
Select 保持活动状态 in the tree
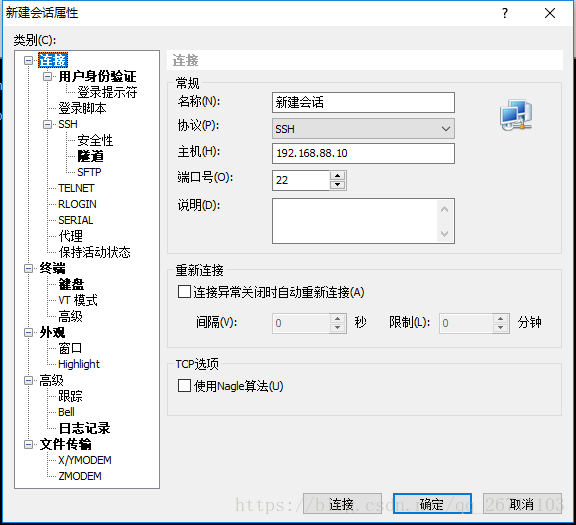[94, 252]
